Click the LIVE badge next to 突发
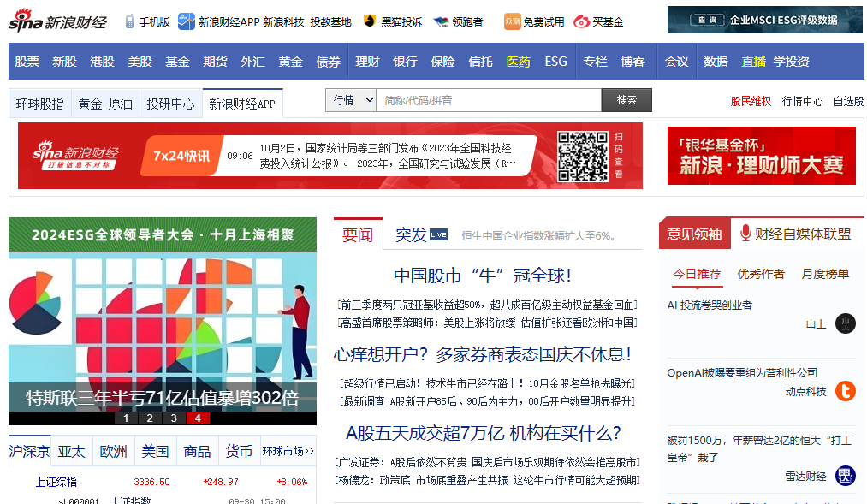This screenshot has height=504, width=867. (x=438, y=234)
